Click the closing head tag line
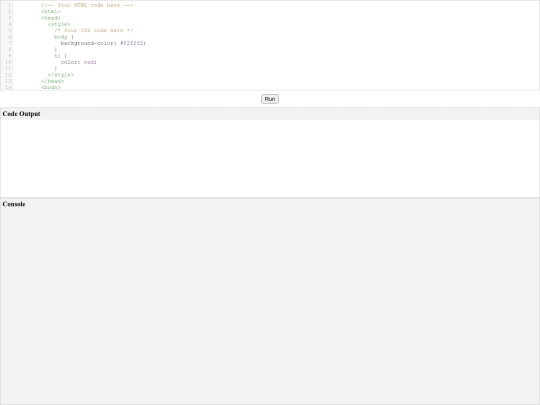The width and height of the screenshot is (540, 405). point(52,81)
